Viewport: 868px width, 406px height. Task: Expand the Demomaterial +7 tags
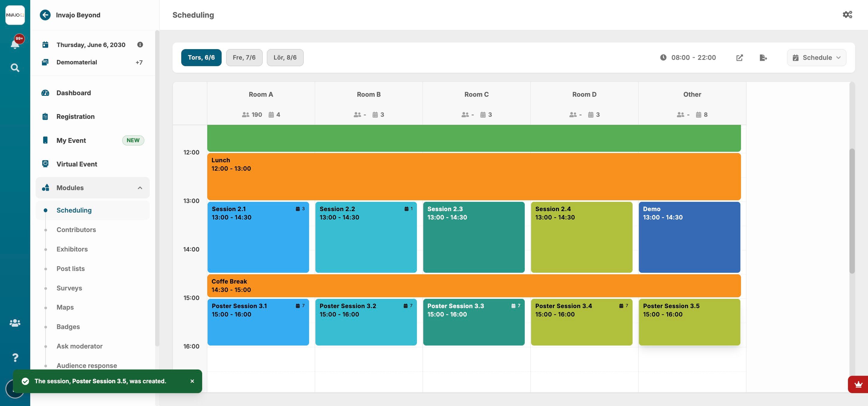[x=139, y=62]
